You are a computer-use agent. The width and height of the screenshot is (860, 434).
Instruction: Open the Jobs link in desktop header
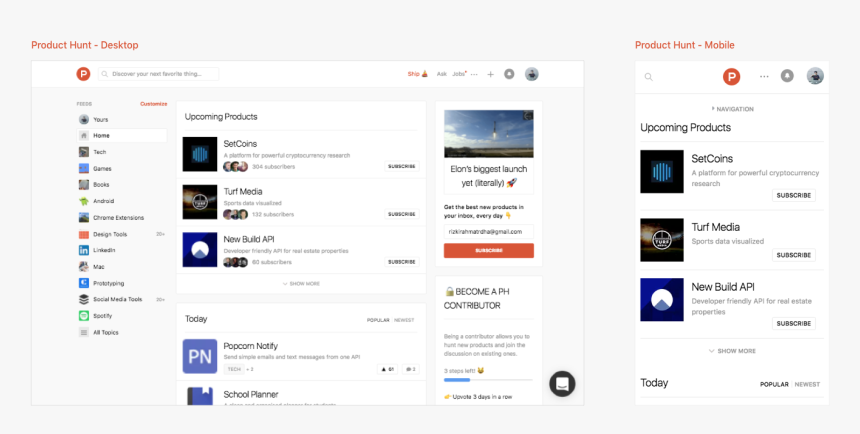coord(459,74)
